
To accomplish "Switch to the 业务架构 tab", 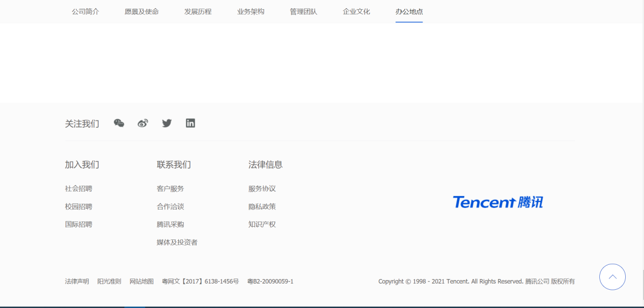I will point(251,11).
